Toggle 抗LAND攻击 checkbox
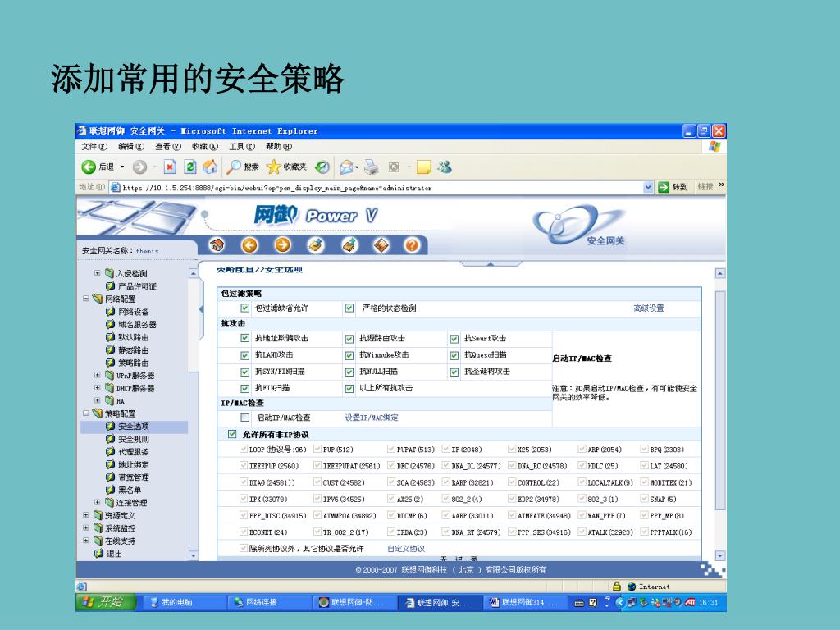The image size is (840, 630). [x=244, y=355]
